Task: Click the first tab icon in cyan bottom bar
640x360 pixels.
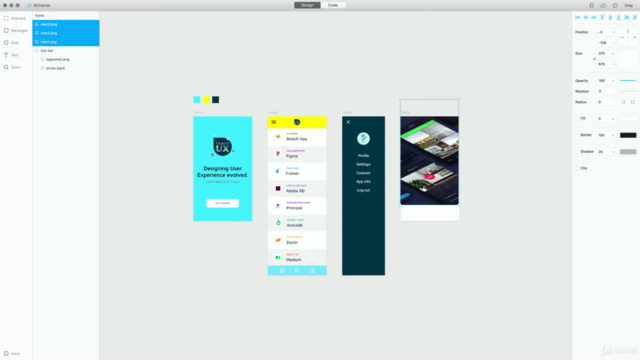Action: point(282,271)
